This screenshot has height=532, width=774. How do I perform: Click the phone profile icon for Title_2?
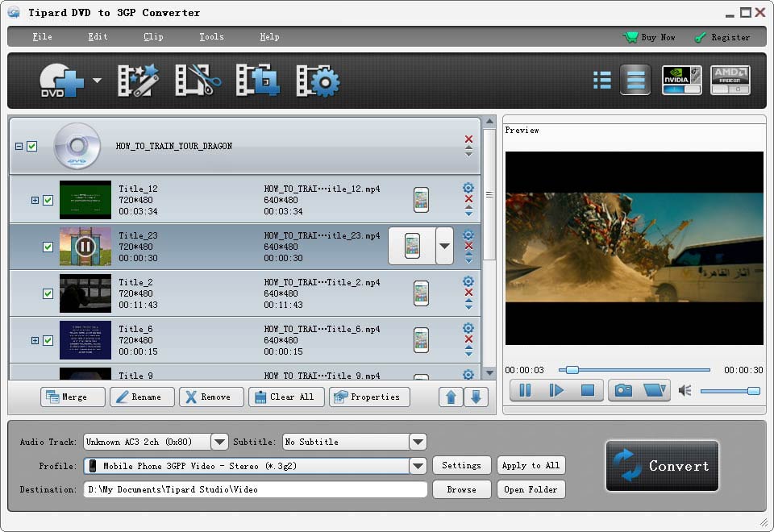click(421, 293)
